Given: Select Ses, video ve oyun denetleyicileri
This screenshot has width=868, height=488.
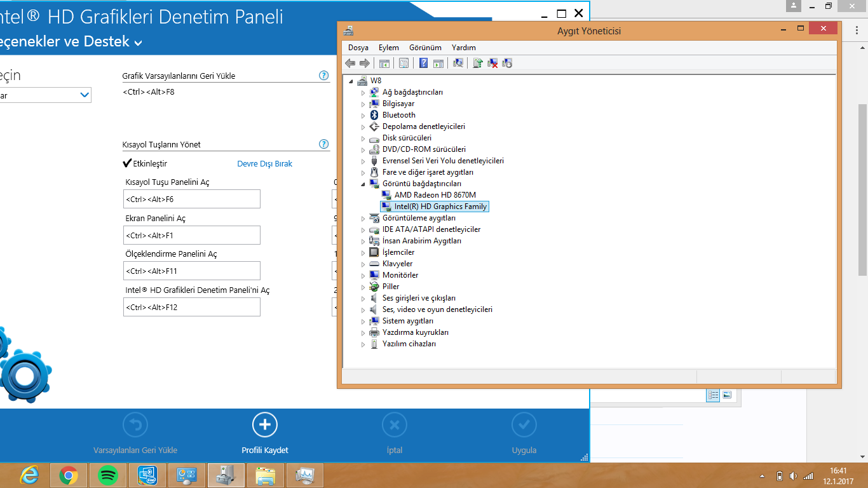Looking at the screenshot, I should (x=437, y=309).
